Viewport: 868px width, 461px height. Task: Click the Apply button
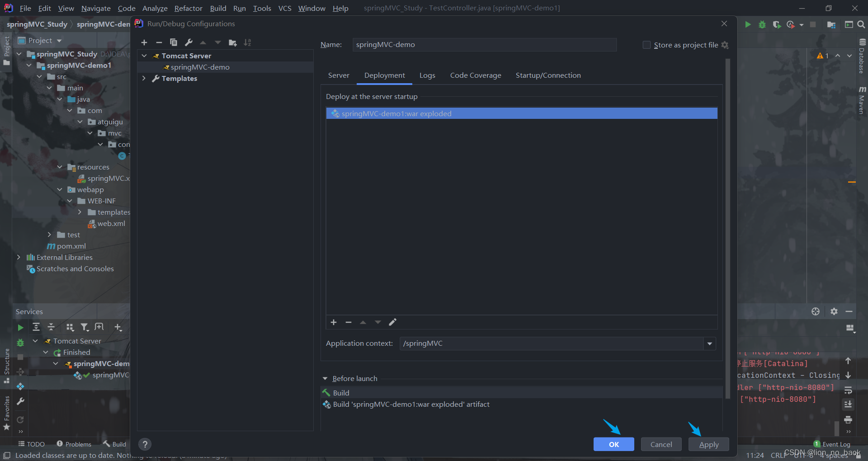coord(709,444)
